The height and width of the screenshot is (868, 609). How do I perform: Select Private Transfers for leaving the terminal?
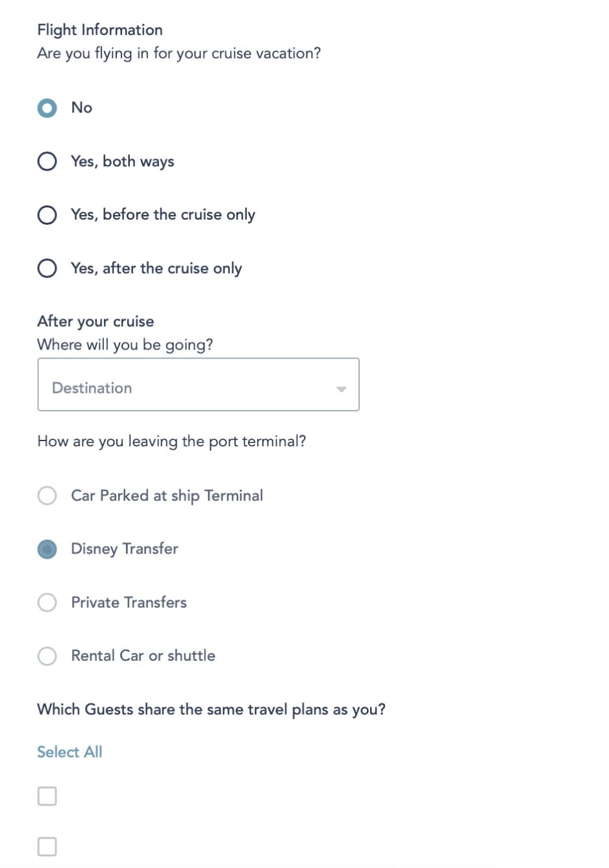click(x=47, y=602)
